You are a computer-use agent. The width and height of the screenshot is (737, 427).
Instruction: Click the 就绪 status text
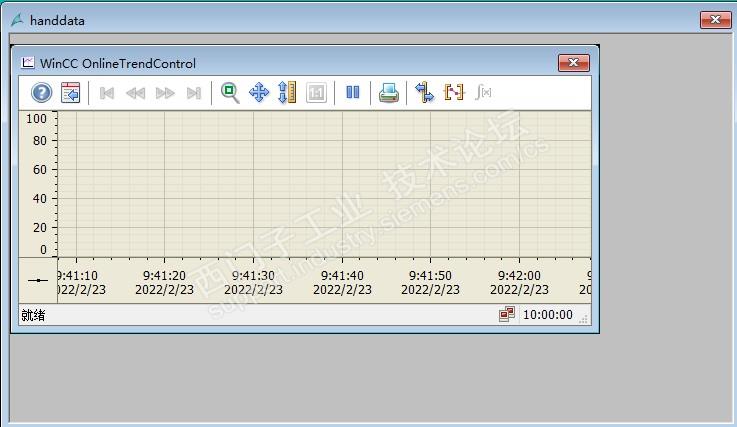(x=33, y=315)
